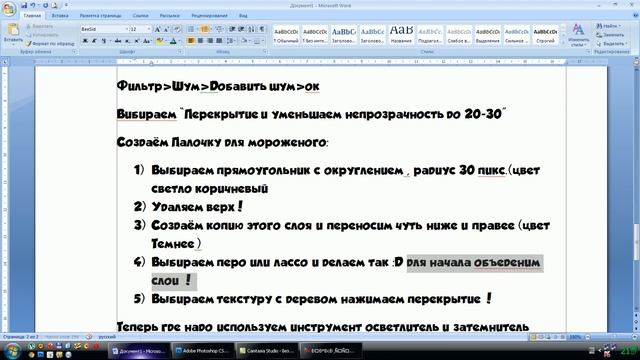Open the underline style dropdown arrow

click(x=110, y=41)
